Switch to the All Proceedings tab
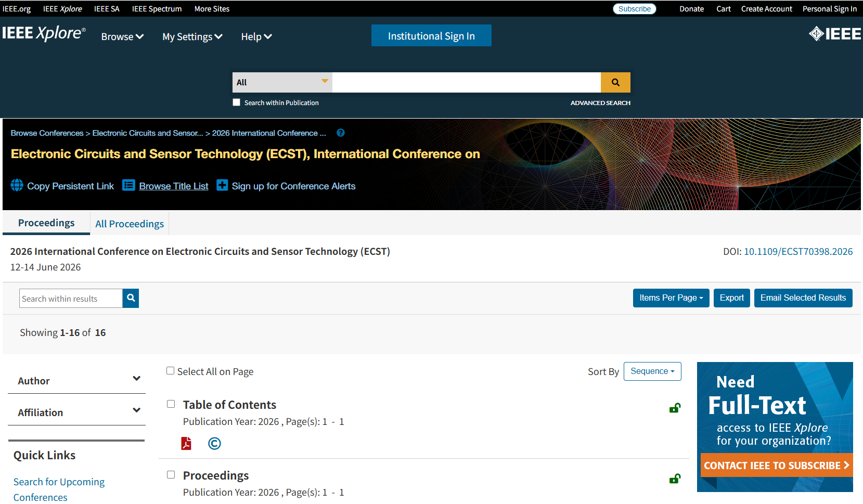 [130, 224]
